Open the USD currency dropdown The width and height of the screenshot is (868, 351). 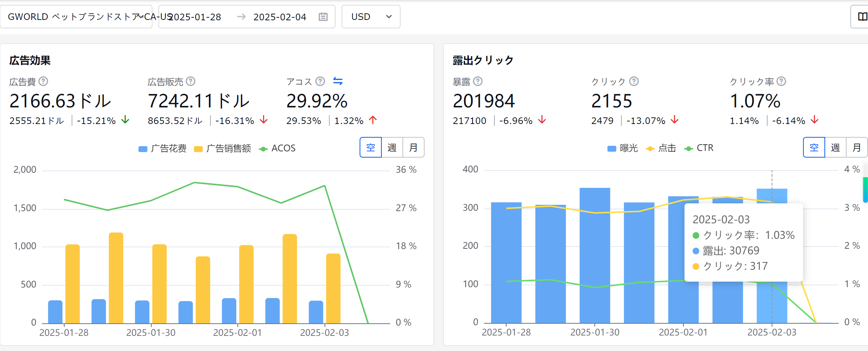pos(371,17)
